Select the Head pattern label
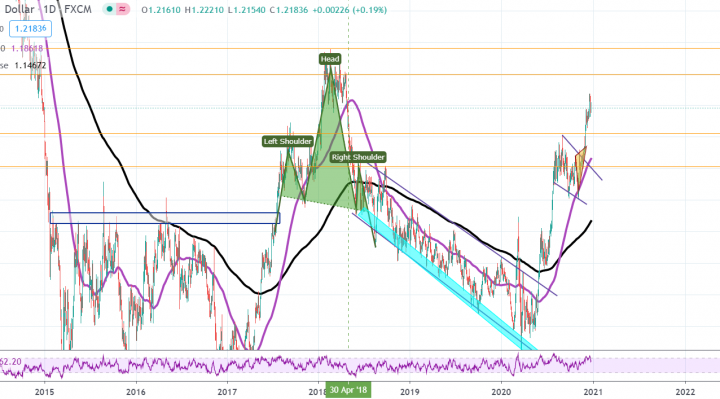The width and height of the screenshot is (720, 399). 330,59
